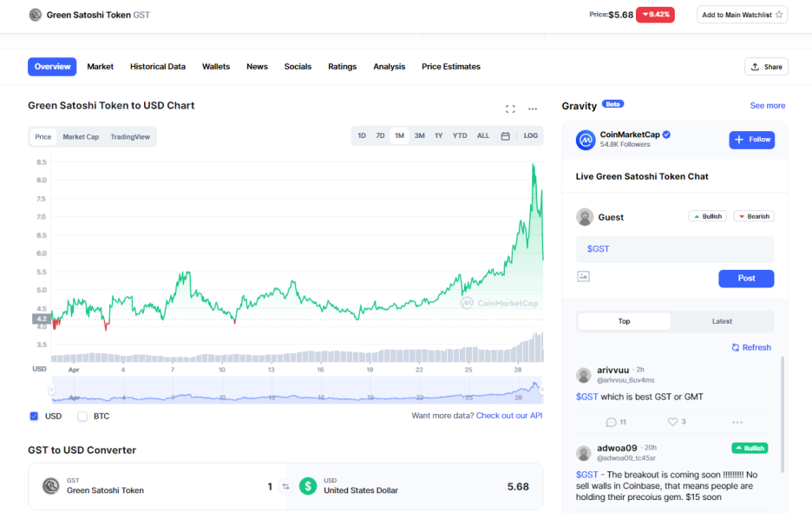Open the Historical Data tab
The width and height of the screenshot is (812, 513).
coord(157,67)
